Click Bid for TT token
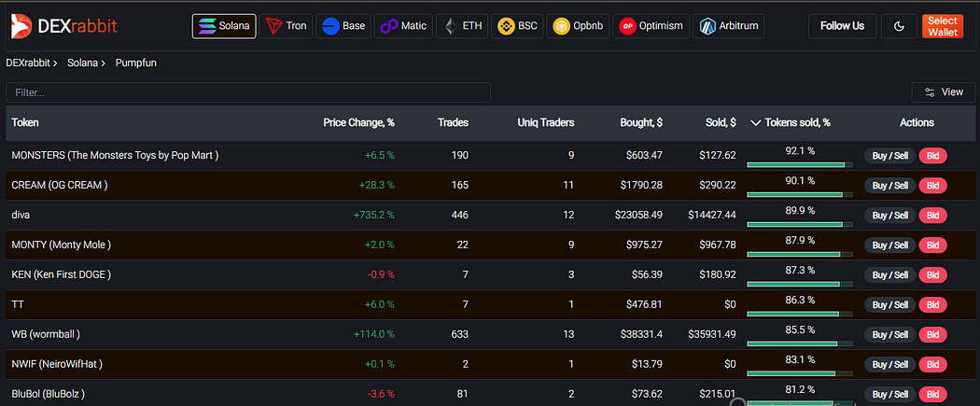Viewport: 980px width, 406px height. (932, 305)
